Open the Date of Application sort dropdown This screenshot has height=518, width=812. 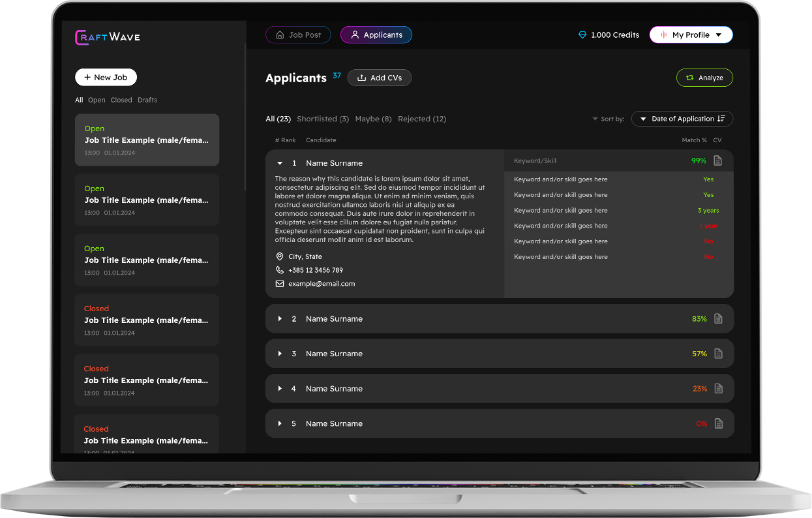tap(682, 119)
